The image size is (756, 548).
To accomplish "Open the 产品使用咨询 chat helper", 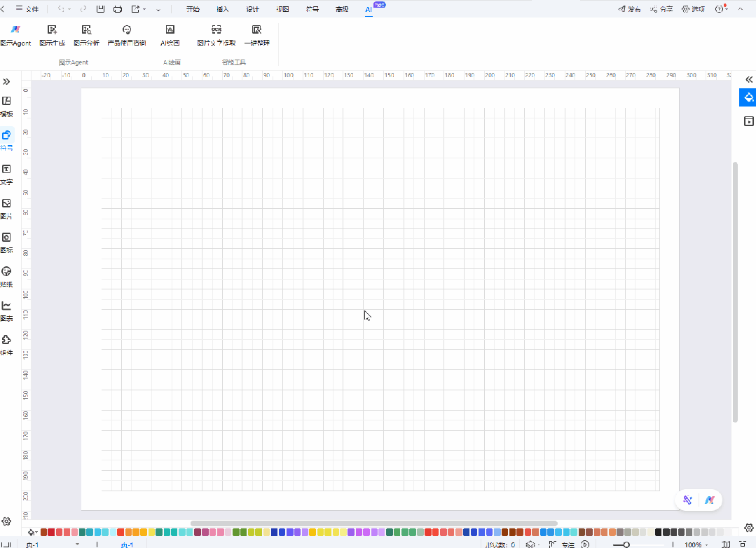I will (x=127, y=36).
